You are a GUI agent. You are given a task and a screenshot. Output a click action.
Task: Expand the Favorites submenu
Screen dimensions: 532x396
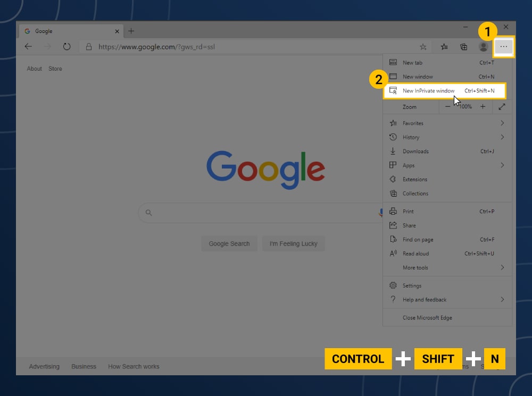pos(447,123)
